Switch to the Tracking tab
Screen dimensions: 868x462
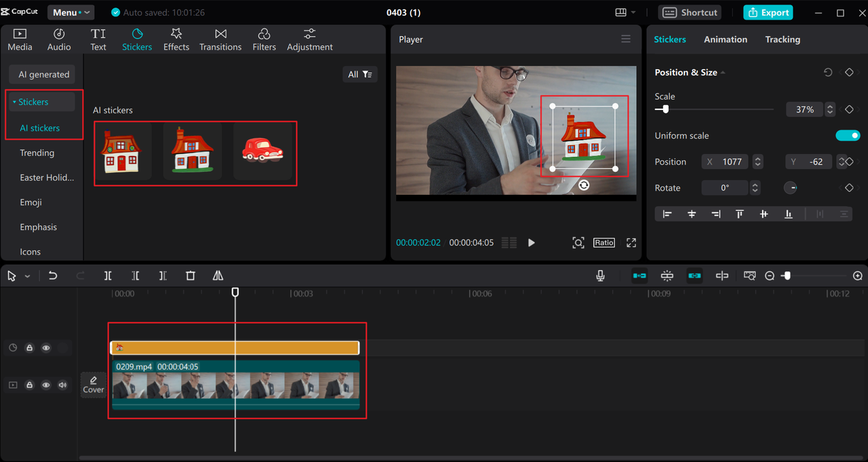tap(783, 39)
